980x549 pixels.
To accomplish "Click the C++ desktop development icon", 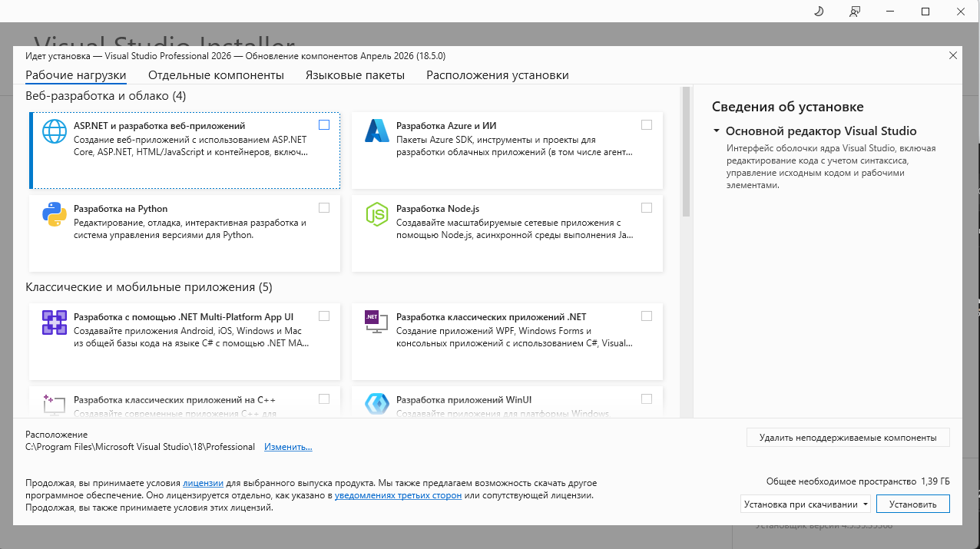I will [x=55, y=405].
